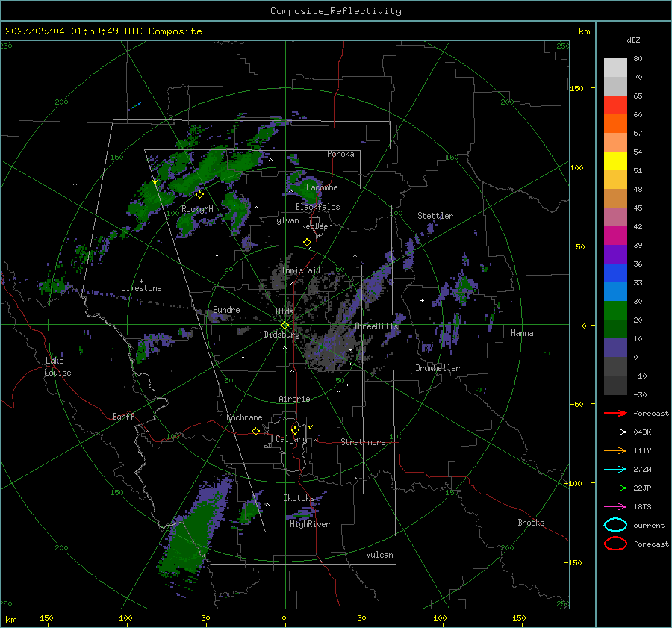Click the 80 dBZ light gray swatch
672x628 pixels.
[x=615, y=67]
